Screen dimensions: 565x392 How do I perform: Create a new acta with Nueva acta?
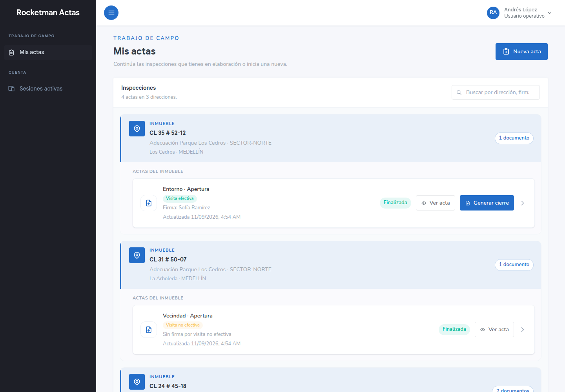[521, 51]
